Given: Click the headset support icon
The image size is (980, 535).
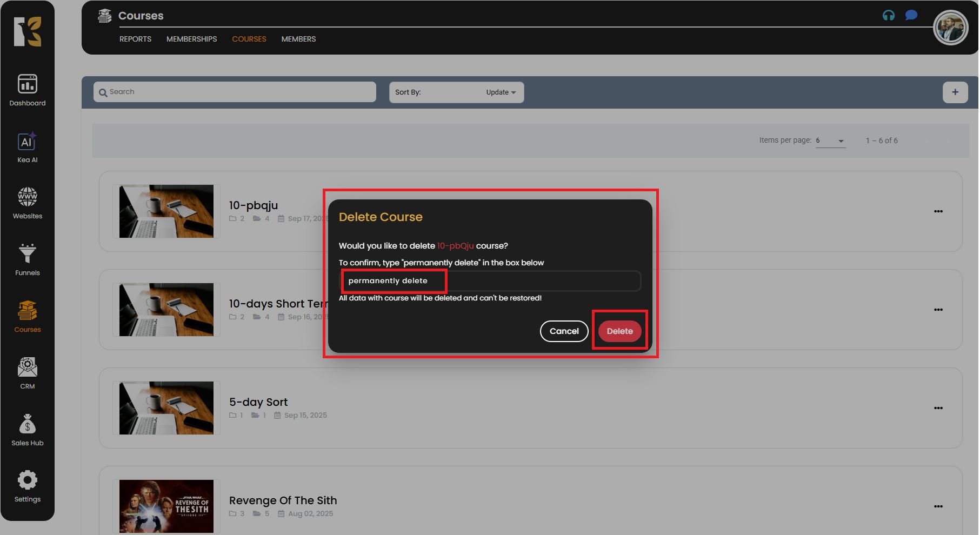Looking at the screenshot, I should coord(889,16).
